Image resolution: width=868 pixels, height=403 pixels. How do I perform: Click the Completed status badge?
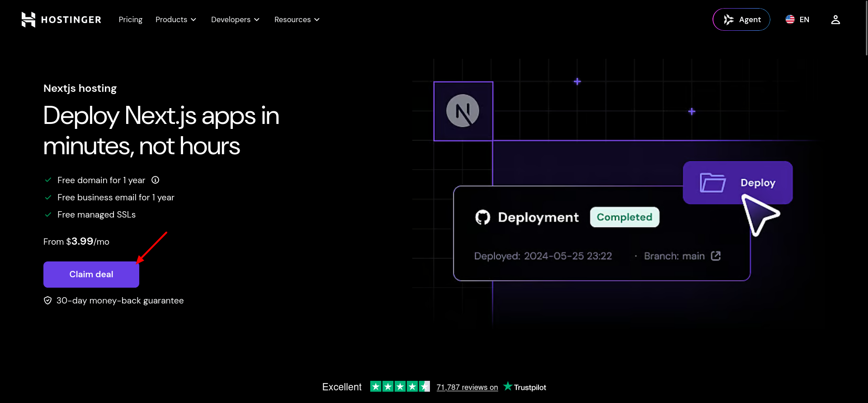tap(625, 217)
